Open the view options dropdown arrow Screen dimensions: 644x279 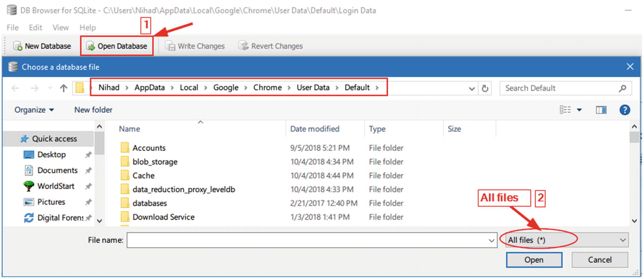(x=579, y=110)
